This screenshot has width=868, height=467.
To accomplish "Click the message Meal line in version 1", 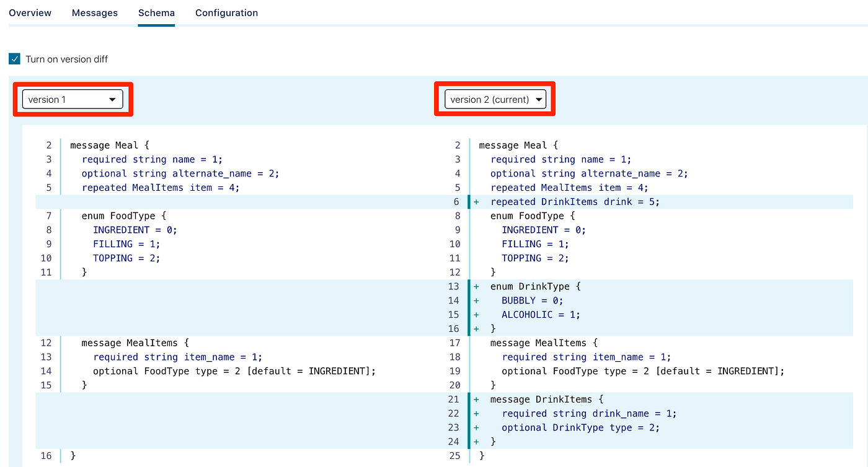I will [x=110, y=145].
